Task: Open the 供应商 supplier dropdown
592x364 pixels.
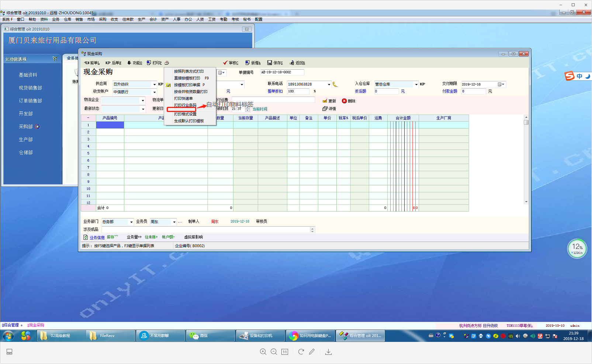Action: pyautogui.click(x=154, y=84)
